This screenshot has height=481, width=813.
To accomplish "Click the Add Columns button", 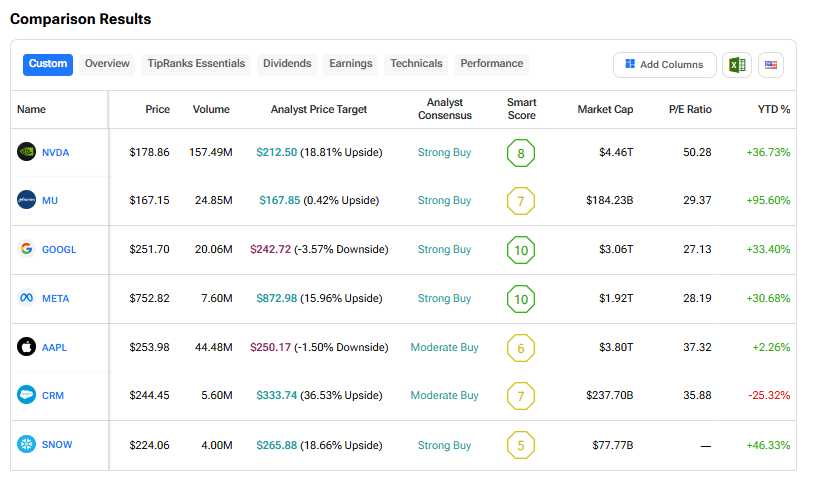I will [x=664, y=65].
